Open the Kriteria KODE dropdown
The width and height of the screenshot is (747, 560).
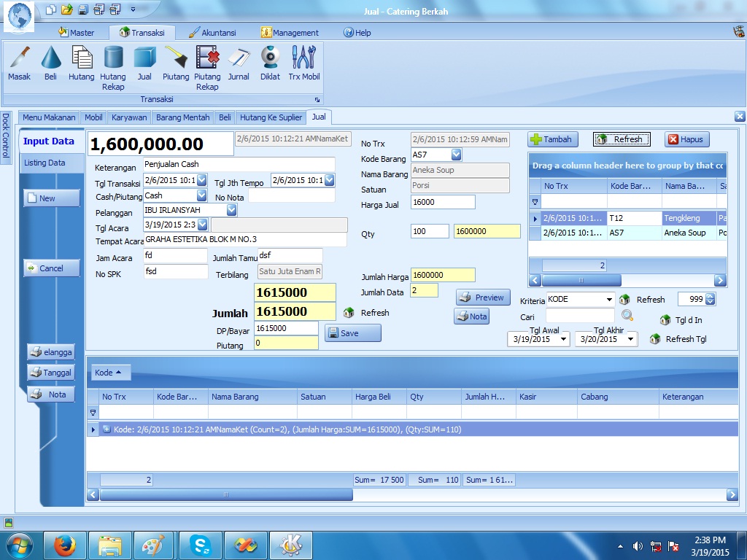pyautogui.click(x=609, y=300)
